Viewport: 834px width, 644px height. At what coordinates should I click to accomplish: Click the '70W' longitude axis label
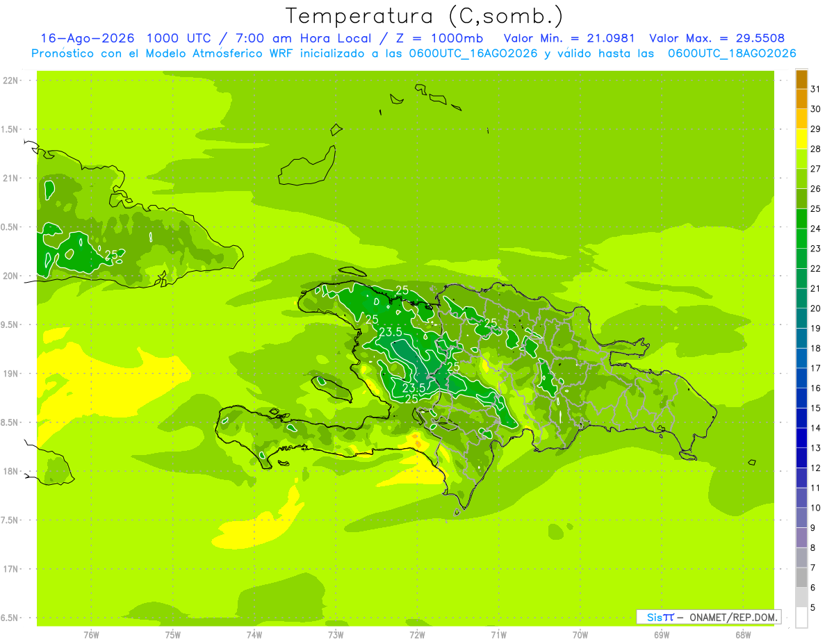click(x=580, y=635)
